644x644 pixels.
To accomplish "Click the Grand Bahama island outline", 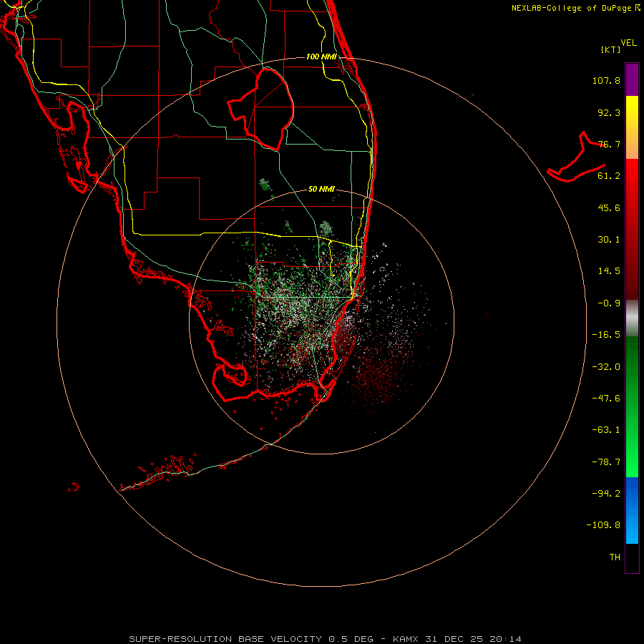I will (577, 157).
